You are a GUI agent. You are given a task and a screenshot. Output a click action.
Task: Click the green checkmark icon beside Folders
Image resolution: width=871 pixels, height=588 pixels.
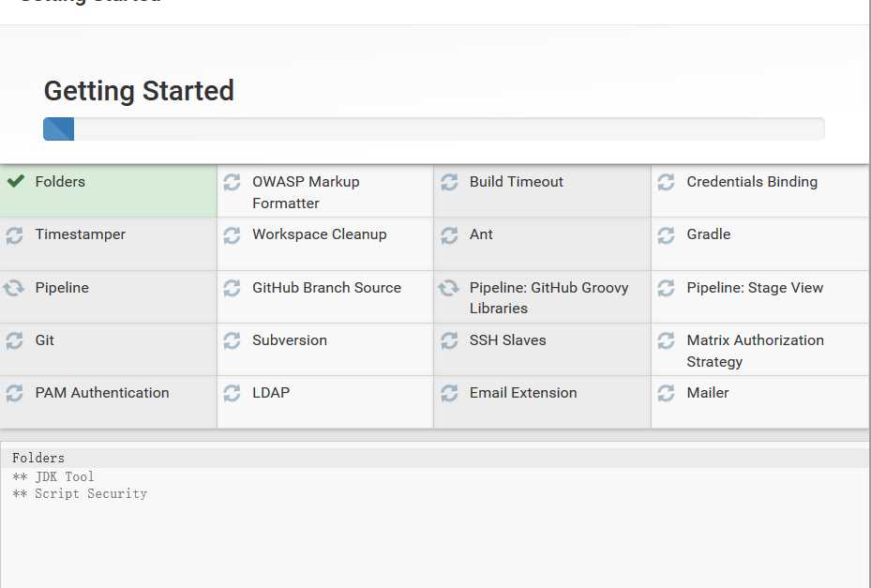16,181
